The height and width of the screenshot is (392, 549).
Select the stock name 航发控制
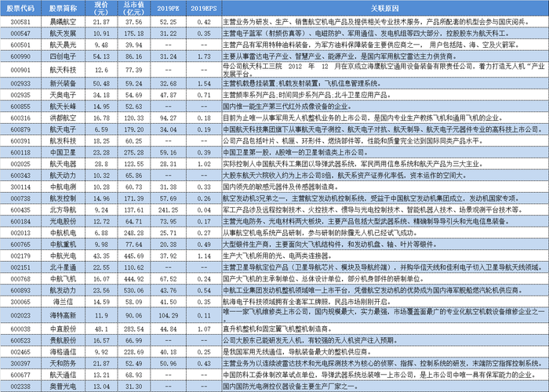click(63, 198)
